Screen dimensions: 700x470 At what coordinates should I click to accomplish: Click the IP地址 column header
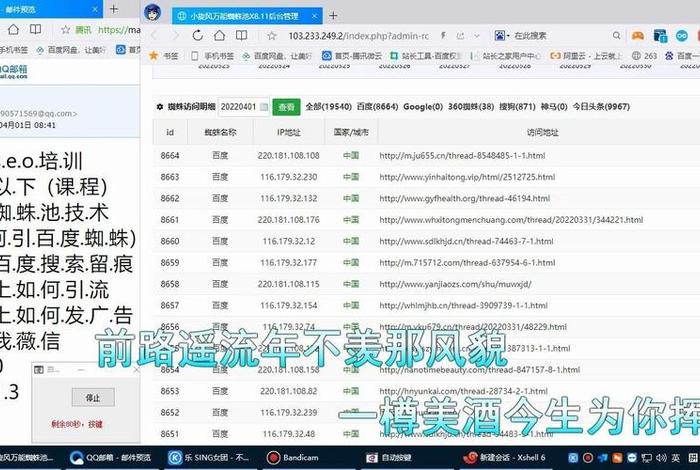(288, 133)
